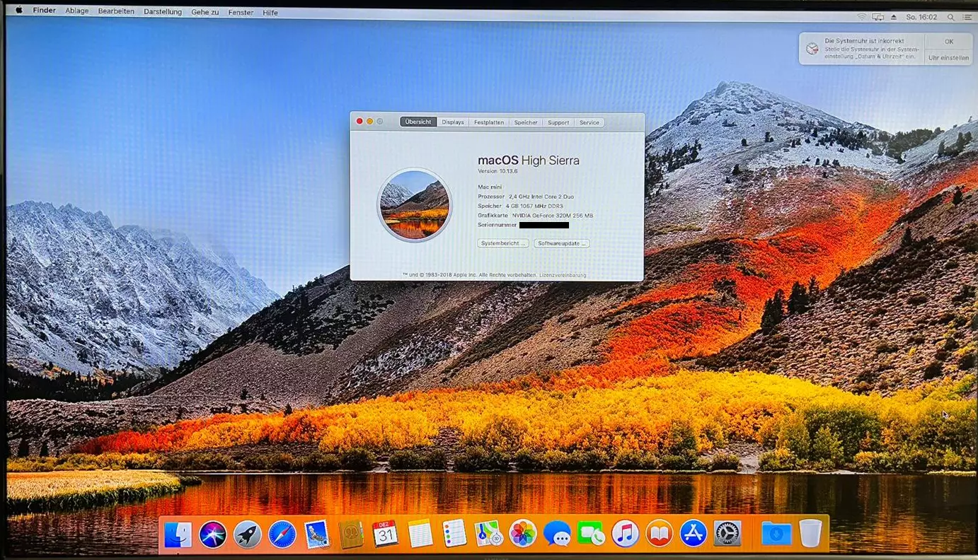Launch Siri from the Dock

click(x=212, y=534)
